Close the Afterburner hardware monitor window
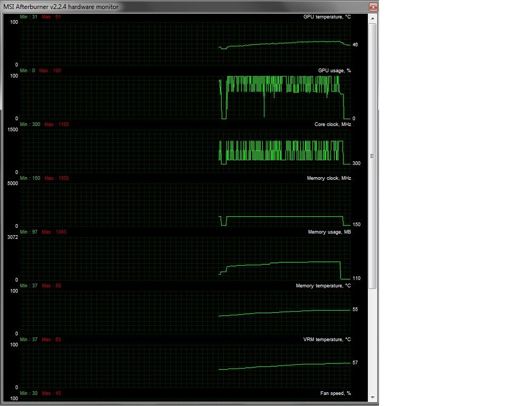 373,7
